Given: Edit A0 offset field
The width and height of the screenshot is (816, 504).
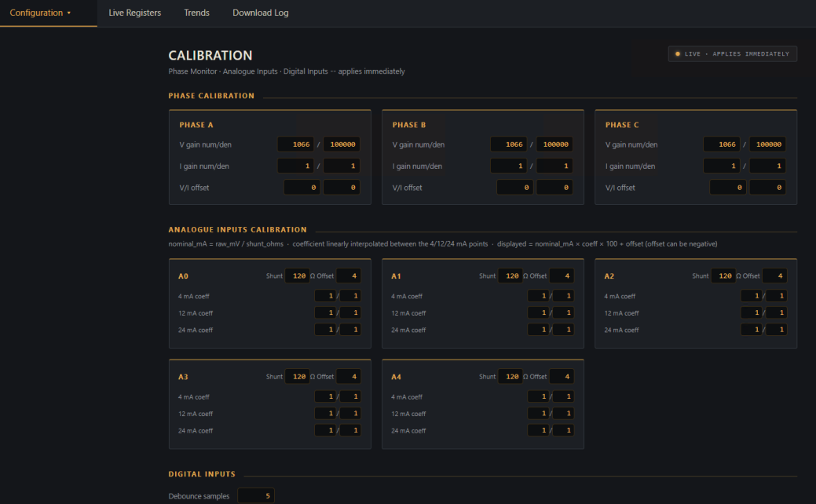Looking at the screenshot, I should [x=348, y=276].
